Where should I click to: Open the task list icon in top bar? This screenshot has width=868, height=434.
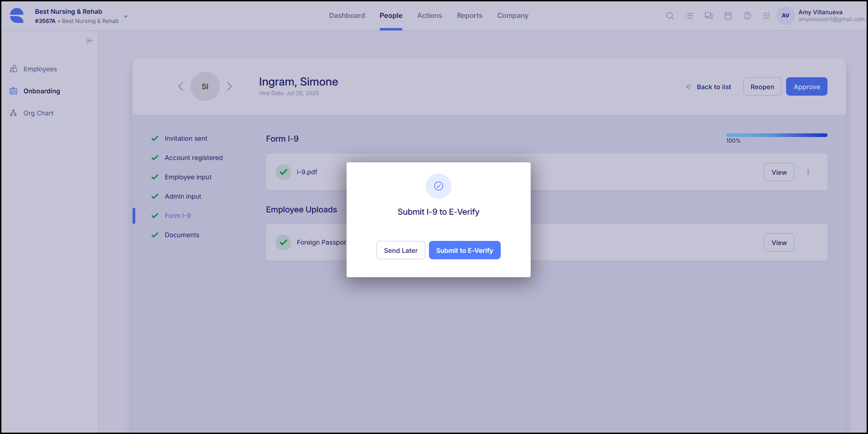[x=689, y=15]
